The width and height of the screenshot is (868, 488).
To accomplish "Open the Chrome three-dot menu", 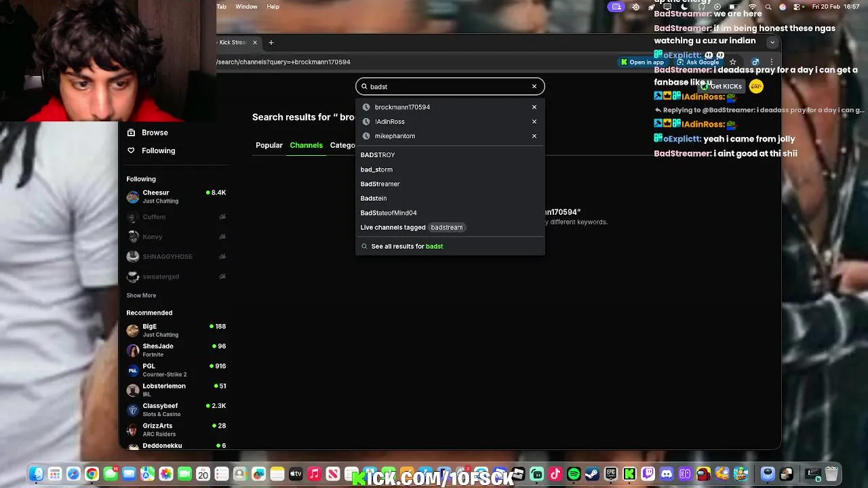I will (771, 62).
